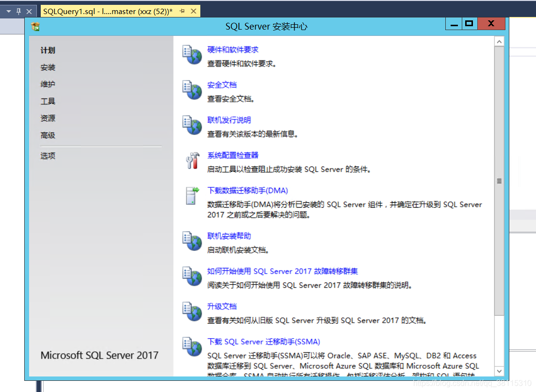Open the 升级文档 link
The width and height of the screenshot is (536, 392).
pos(222,306)
